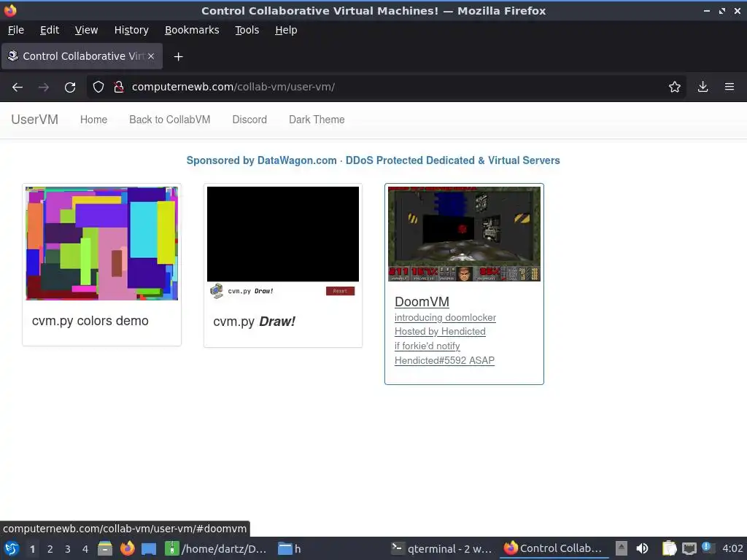
Task: Open the DataWagon.com sponsor link
Action: (x=373, y=160)
